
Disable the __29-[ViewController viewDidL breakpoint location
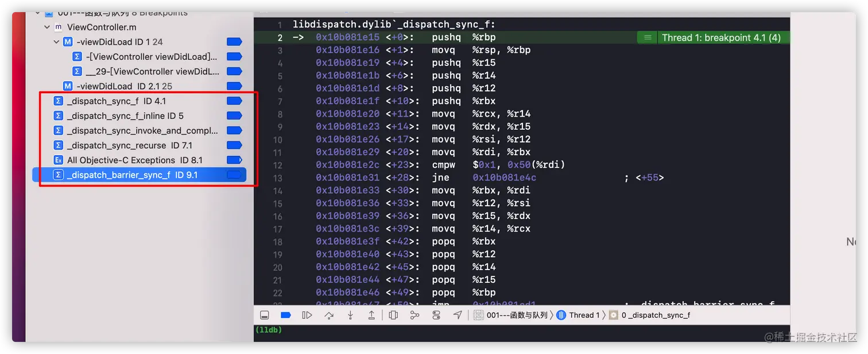pos(235,71)
